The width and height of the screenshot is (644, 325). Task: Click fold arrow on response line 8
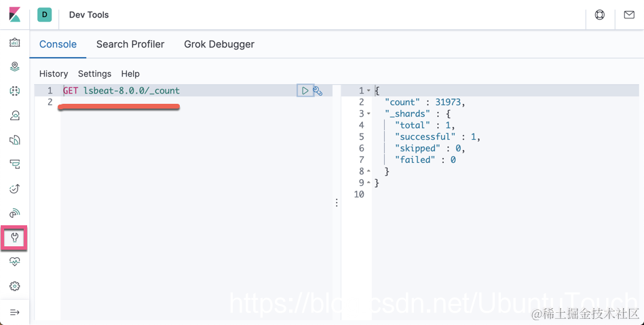tap(368, 171)
